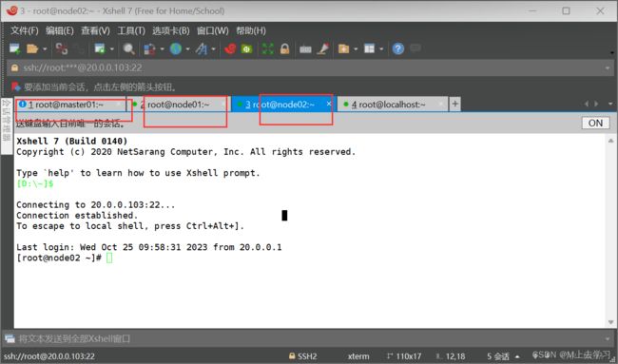Open the Font dropdown arrow
This screenshot has width=618, height=364.
[x=213, y=48]
